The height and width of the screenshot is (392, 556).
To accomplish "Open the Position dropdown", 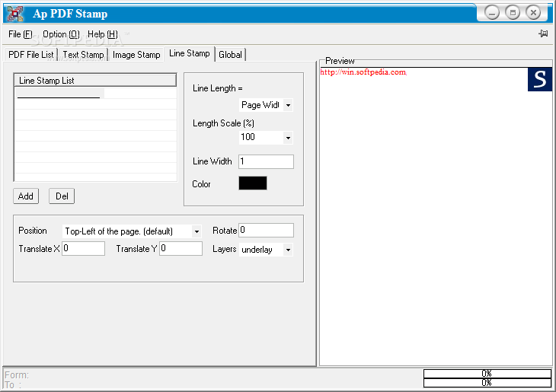I will (197, 232).
